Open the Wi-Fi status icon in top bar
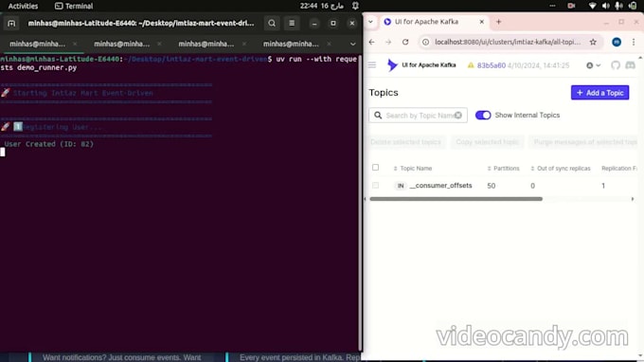The image size is (644, 362). [x=592, y=6]
